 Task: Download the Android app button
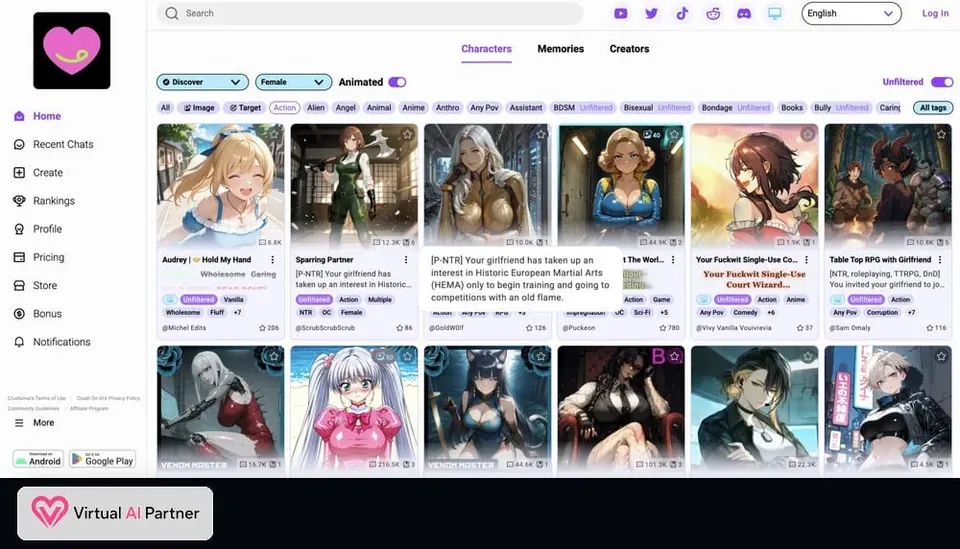[38, 459]
